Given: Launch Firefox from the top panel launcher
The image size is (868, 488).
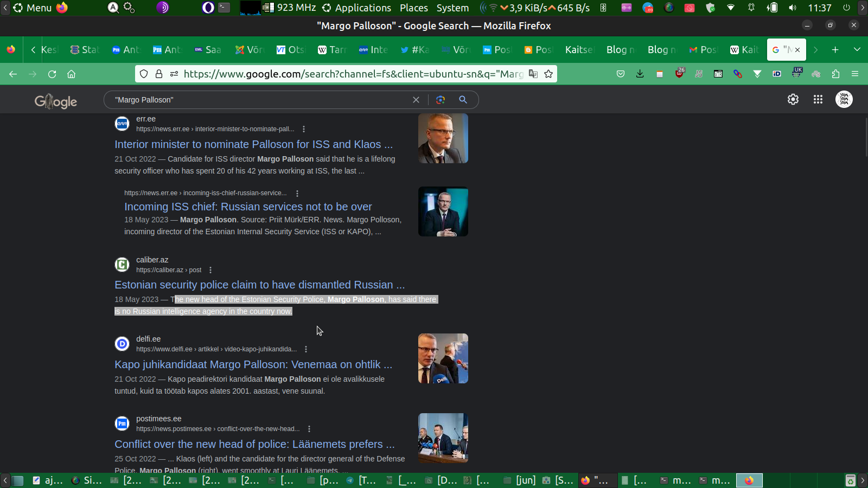Looking at the screenshot, I should point(62,8).
